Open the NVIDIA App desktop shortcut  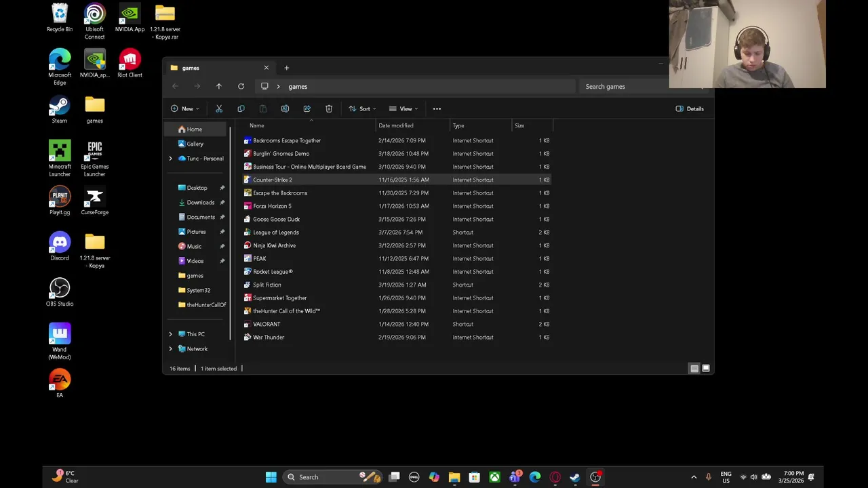pos(130,18)
